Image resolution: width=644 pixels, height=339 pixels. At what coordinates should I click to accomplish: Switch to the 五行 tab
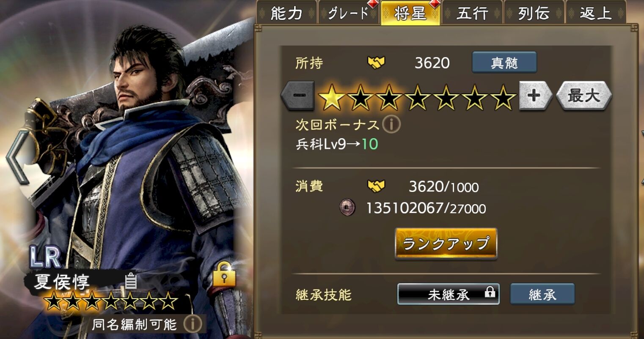pos(472,13)
